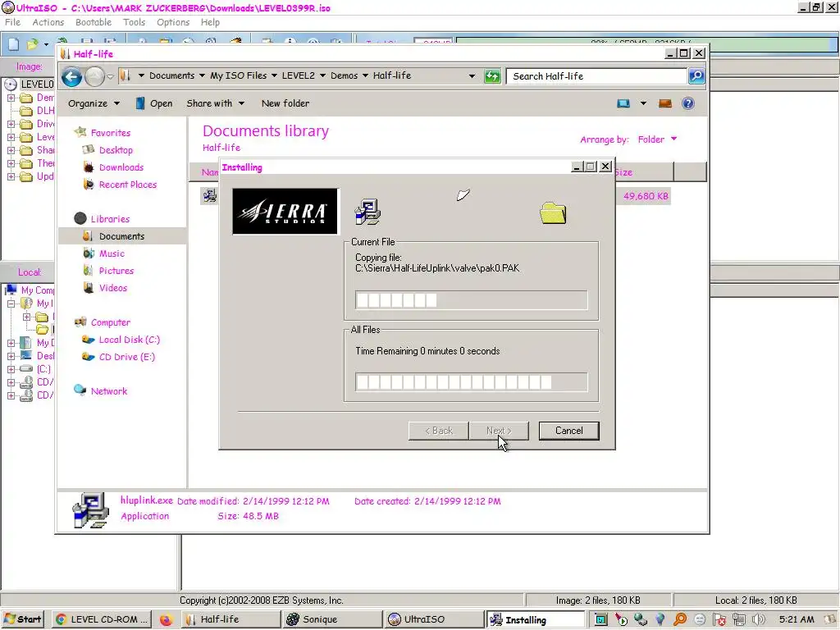The image size is (840, 630).
Task: Go back using the Explorer back arrow
Action: click(x=71, y=76)
